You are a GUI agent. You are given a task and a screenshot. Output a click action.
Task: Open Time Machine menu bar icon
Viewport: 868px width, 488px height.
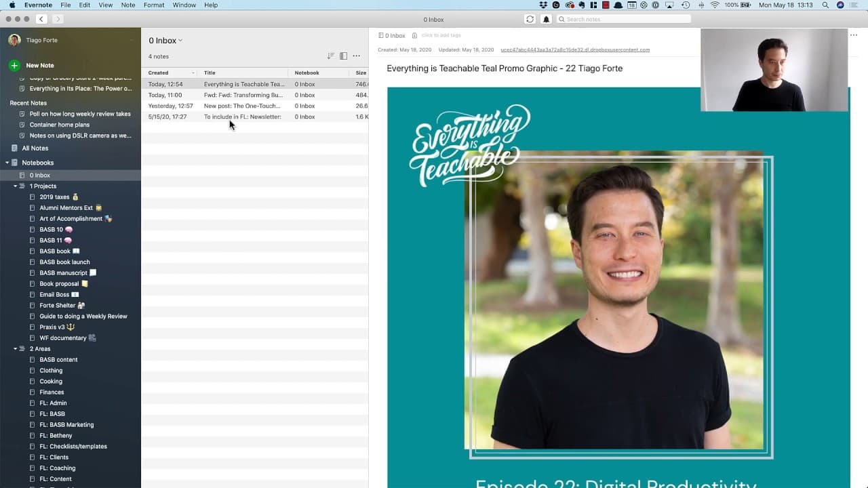pos(686,5)
